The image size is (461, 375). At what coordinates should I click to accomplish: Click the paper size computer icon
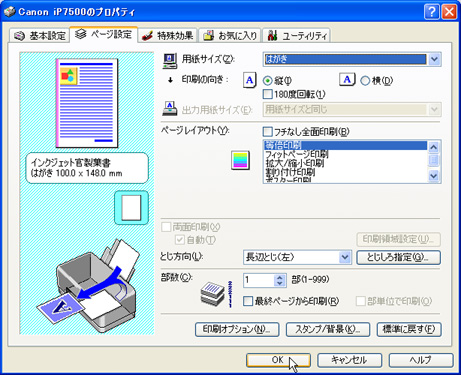pos(170,61)
